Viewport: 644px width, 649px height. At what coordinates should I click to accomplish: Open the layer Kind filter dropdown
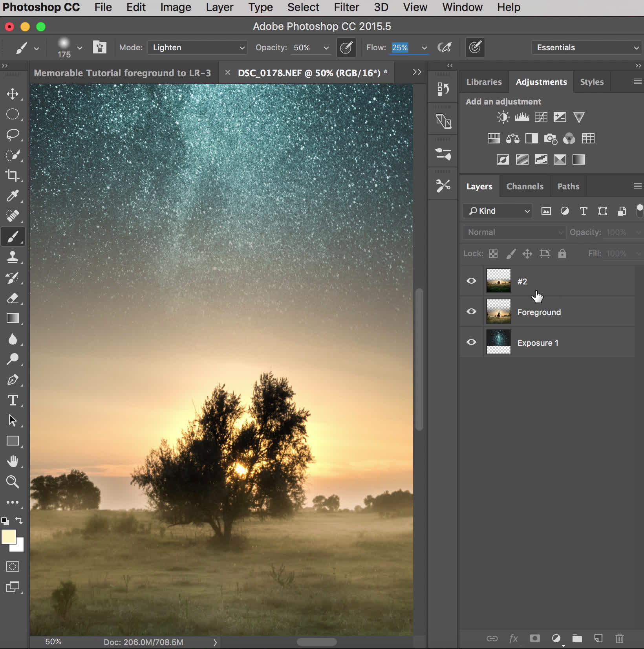498,211
